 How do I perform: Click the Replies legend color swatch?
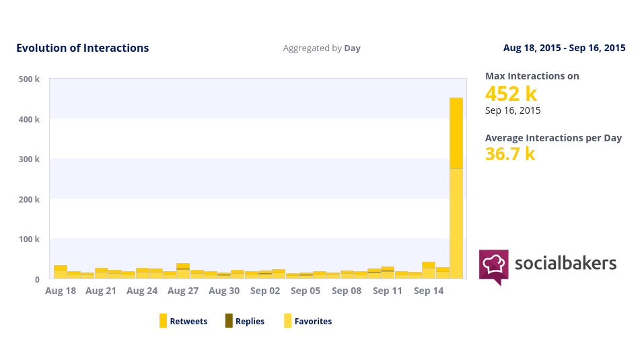point(229,321)
